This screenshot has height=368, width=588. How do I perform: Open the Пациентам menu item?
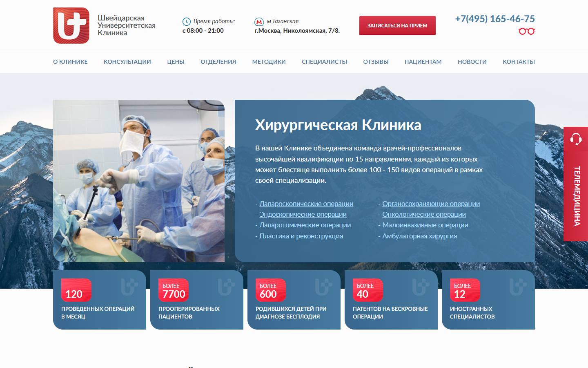pos(423,62)
